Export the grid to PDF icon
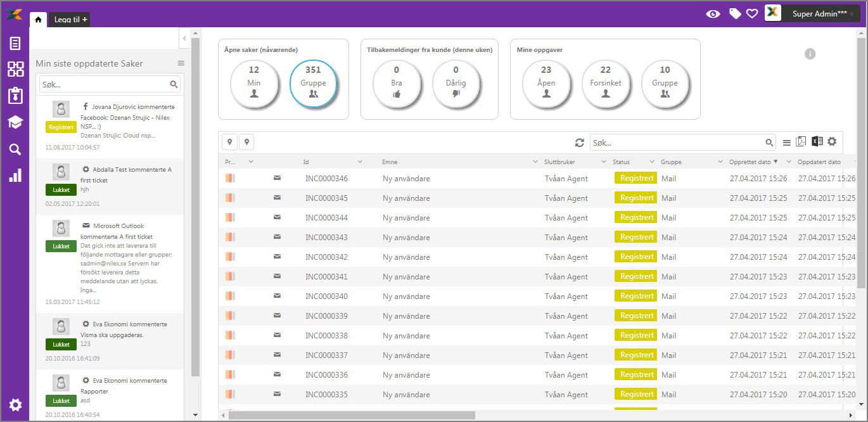The height and width of the screenshot is (422, 868). (801, 142)
